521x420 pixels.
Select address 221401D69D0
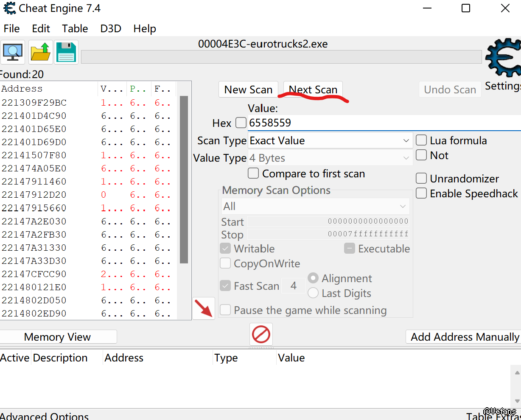pyautogui.click(x=34, y=142)
